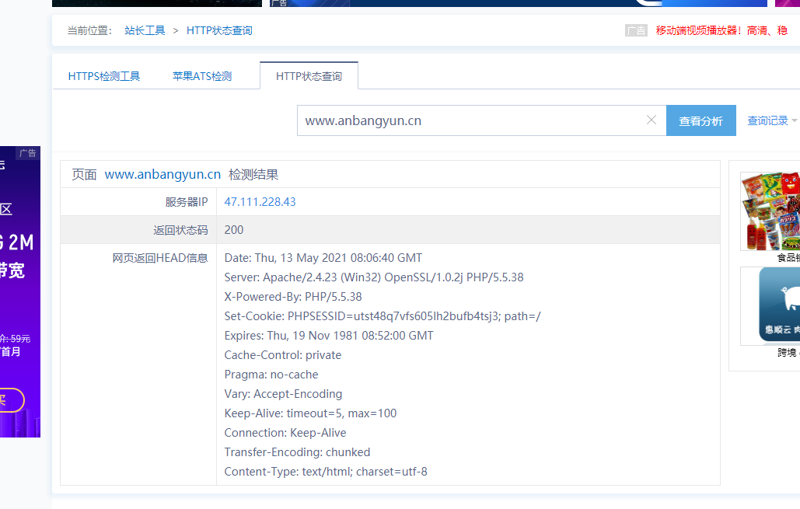Screen dimensions: 800x509
Task: Click the 'X-Powered-By: PHP/5.5.38' line
Action: 293,297
